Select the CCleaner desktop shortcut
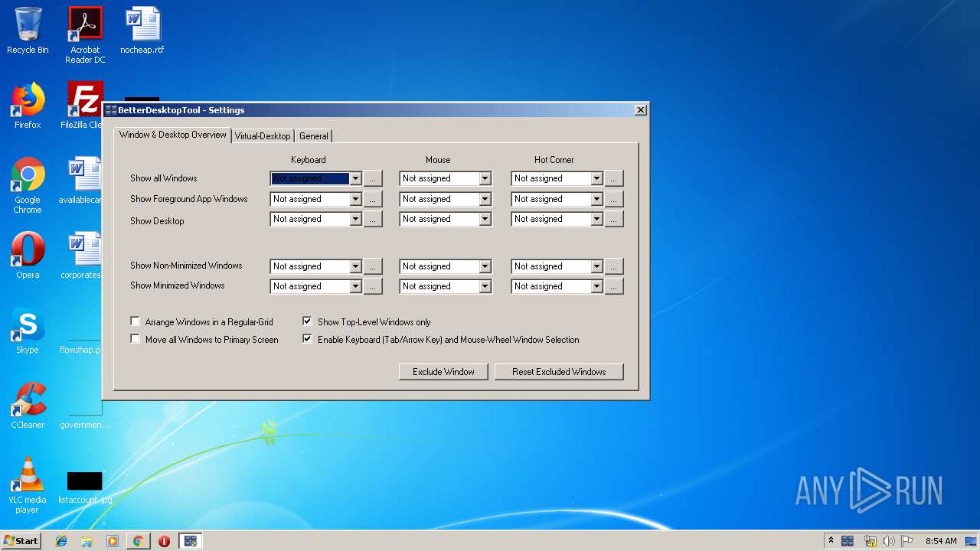This screenshot has width=980, height=551. 28,406
